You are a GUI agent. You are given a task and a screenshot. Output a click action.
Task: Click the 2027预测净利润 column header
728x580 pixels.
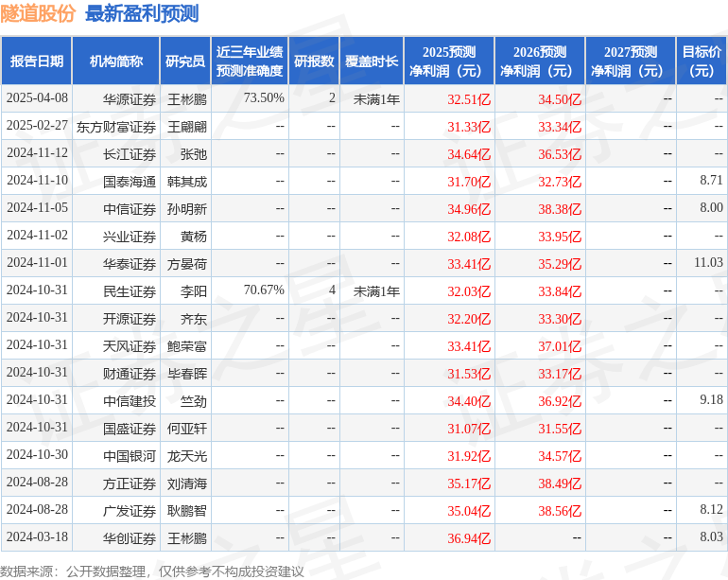click(x=631, y=61)
